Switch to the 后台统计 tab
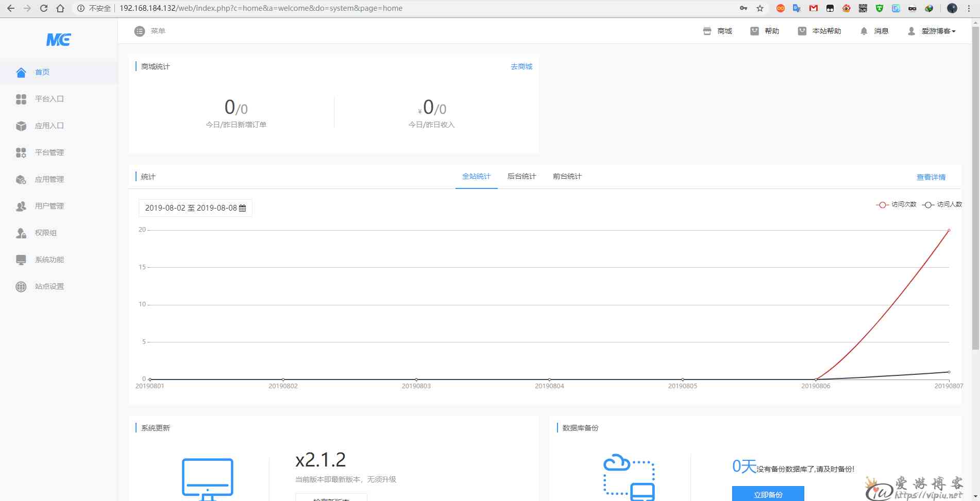Screen dimensions: 980x501 (x=521, y=177)
